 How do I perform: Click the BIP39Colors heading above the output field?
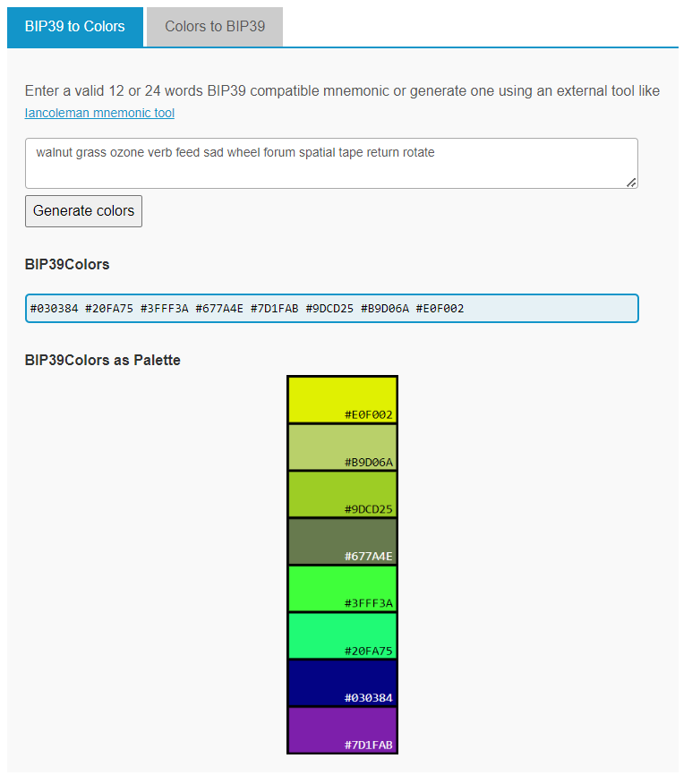click(x=67, y=265)
